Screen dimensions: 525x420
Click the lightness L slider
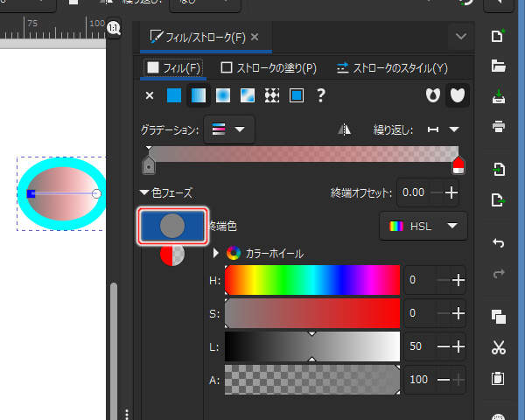tap(312, 346)
